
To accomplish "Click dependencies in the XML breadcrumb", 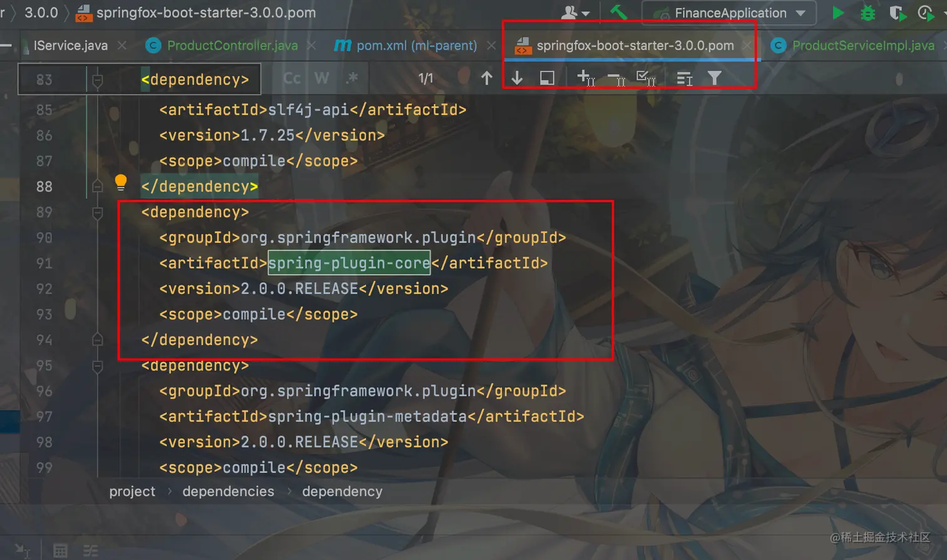I will tap(228, 492).
